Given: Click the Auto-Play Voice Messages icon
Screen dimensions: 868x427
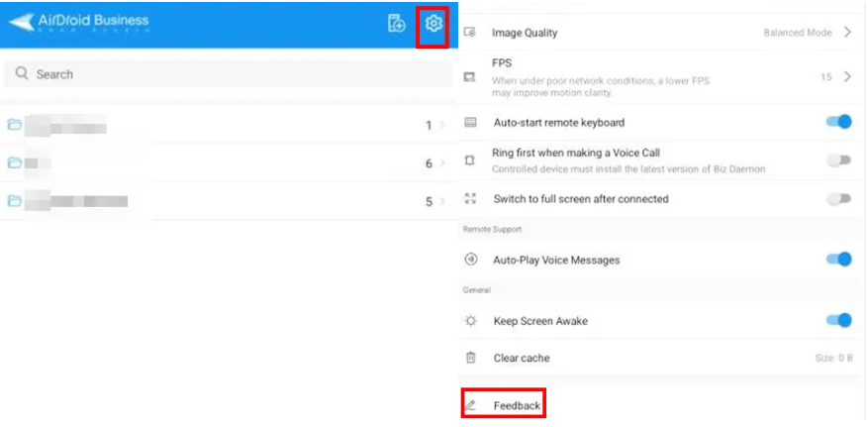Looking at the screenshot, I should [470, 260].
